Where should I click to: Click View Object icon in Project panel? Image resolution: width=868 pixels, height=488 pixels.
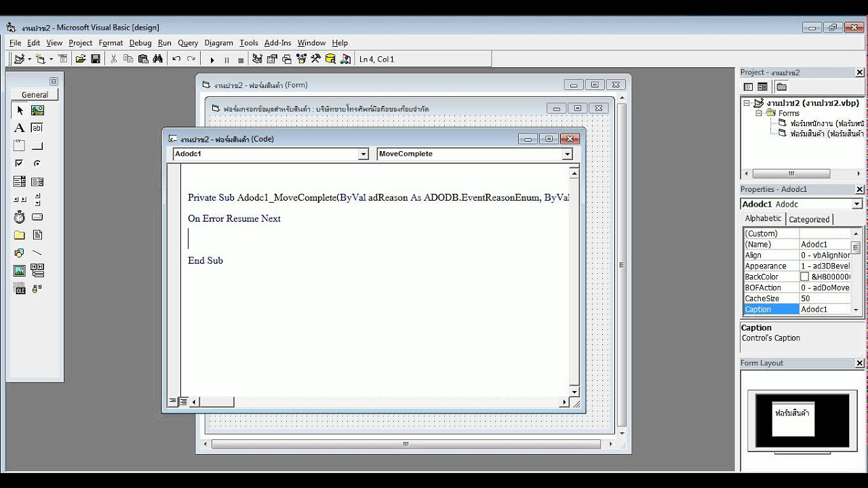[762, 87]
